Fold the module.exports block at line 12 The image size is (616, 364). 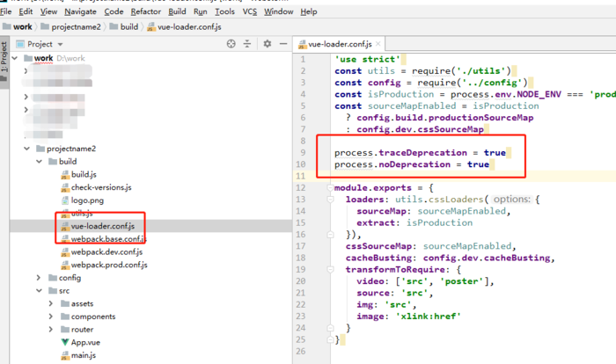330,187
